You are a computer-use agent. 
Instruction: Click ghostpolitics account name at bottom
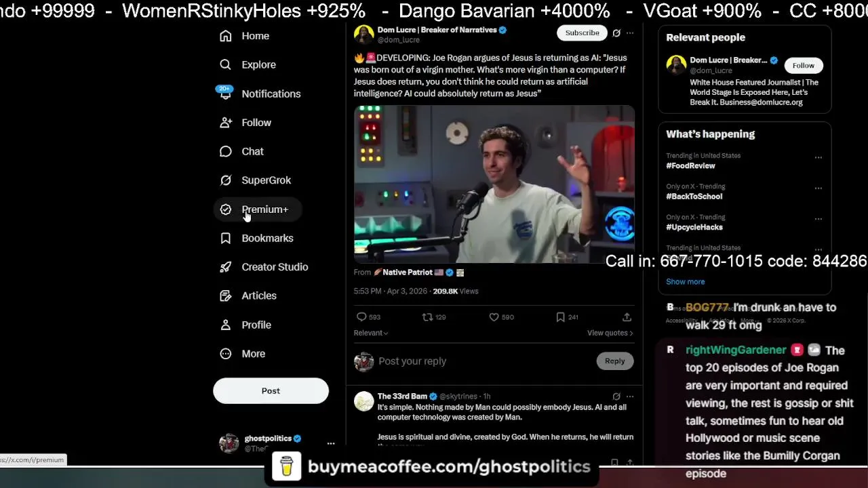pos(268,439)
